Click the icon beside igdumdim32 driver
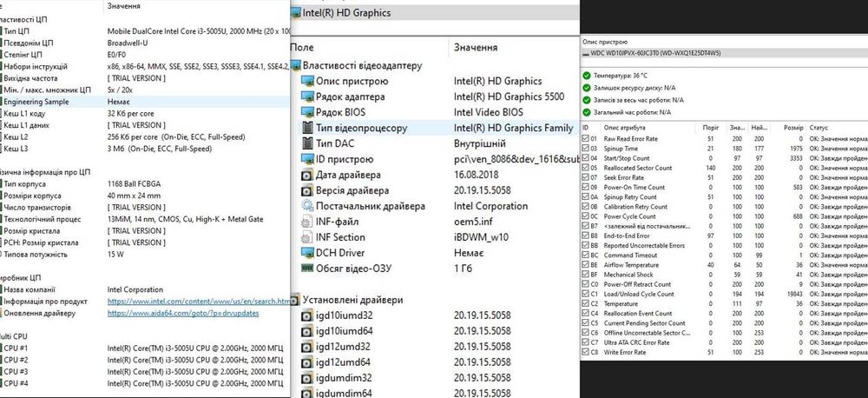The image size is (868, 398). (307, 378)
